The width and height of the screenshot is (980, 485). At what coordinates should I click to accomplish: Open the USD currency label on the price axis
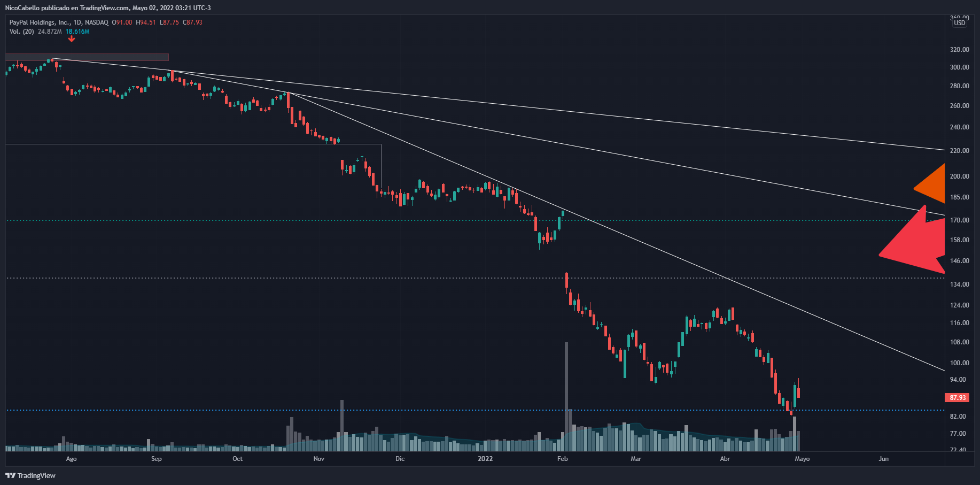click(x=960, y=22)
